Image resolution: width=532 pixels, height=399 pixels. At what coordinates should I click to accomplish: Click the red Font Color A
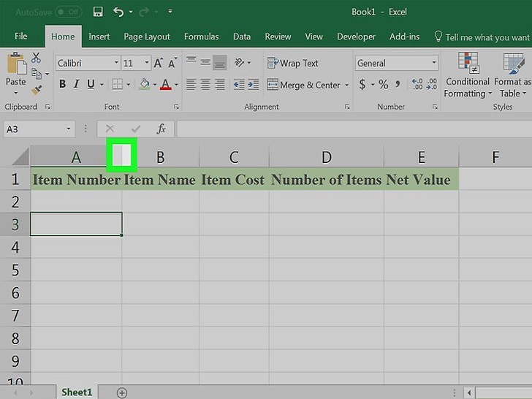click(x=165, y=84)
